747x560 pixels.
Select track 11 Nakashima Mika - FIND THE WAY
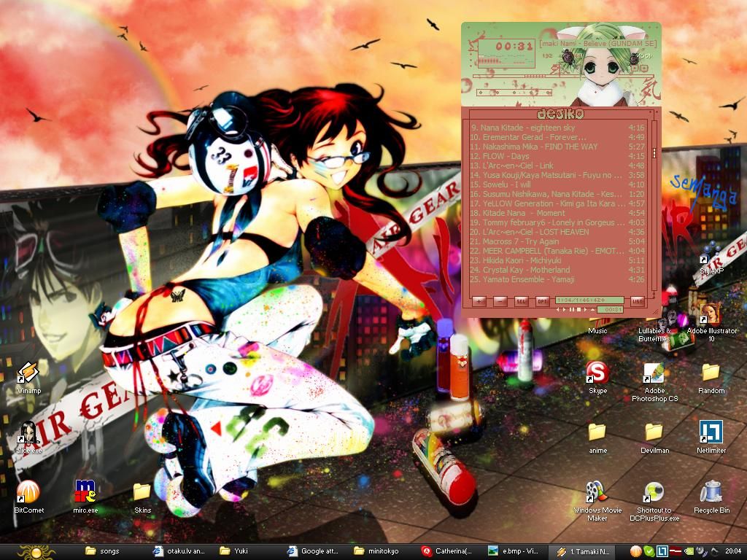pyautogui.click(x=557, y=147)
